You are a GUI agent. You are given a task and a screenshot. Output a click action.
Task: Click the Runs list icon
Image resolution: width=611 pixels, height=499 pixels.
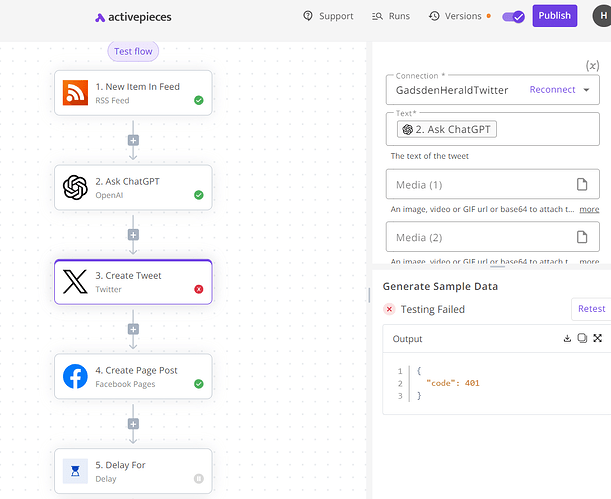click(x=377, y=16)
